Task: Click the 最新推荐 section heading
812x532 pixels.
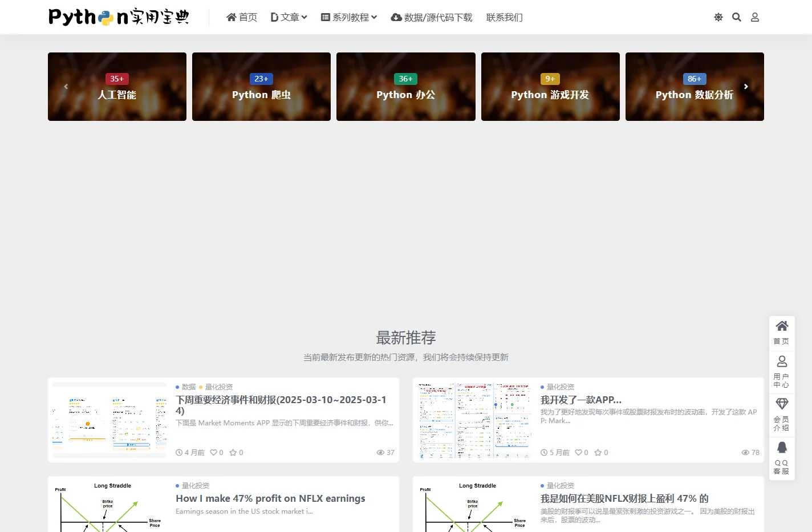Action: (x=406, y=338)
